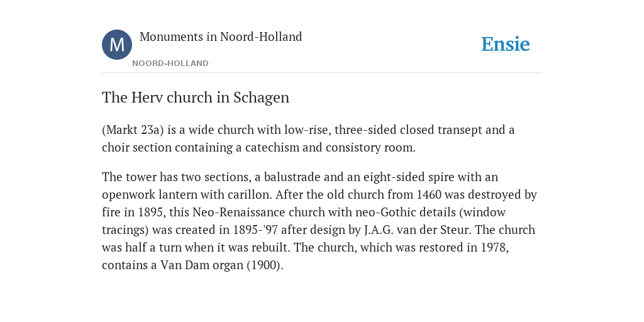
Task: Click the horizontal divider below the header
Action: 322,73
